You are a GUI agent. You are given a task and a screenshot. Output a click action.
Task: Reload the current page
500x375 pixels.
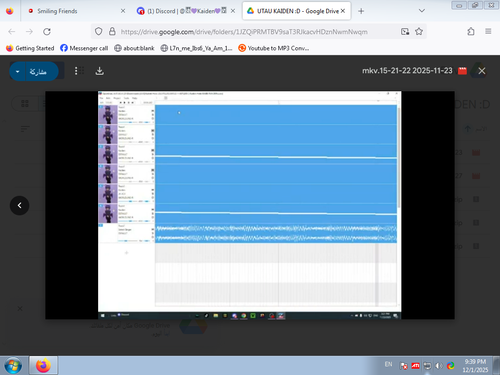coord(47,32)
